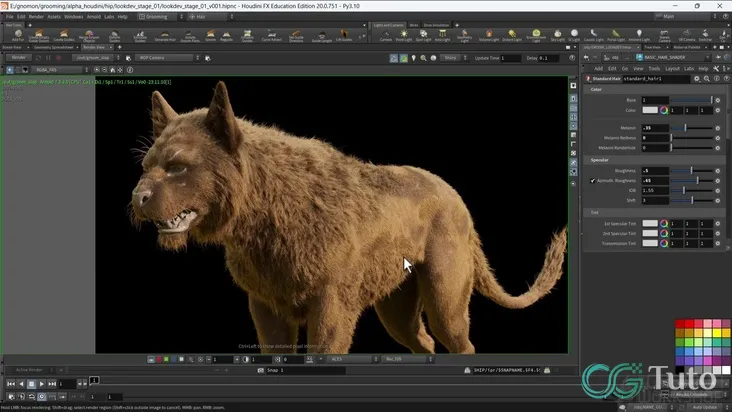Toggle the second render preview mode button
Viewport: 732px width, 412px height.
click(x=404, y=58)
